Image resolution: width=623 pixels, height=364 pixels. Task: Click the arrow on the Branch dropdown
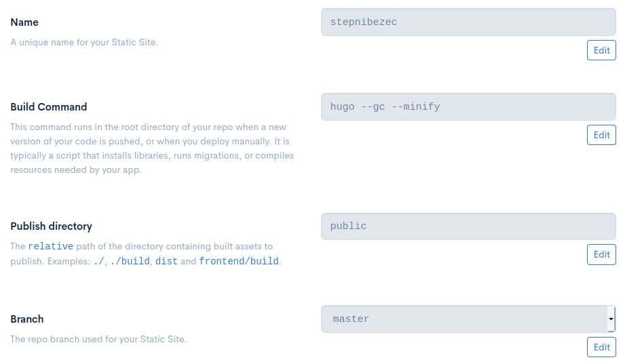611,319
